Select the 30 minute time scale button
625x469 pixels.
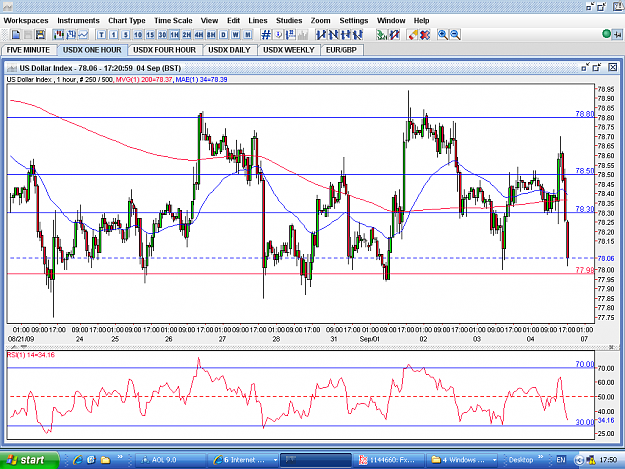click(x=162, y=35)
